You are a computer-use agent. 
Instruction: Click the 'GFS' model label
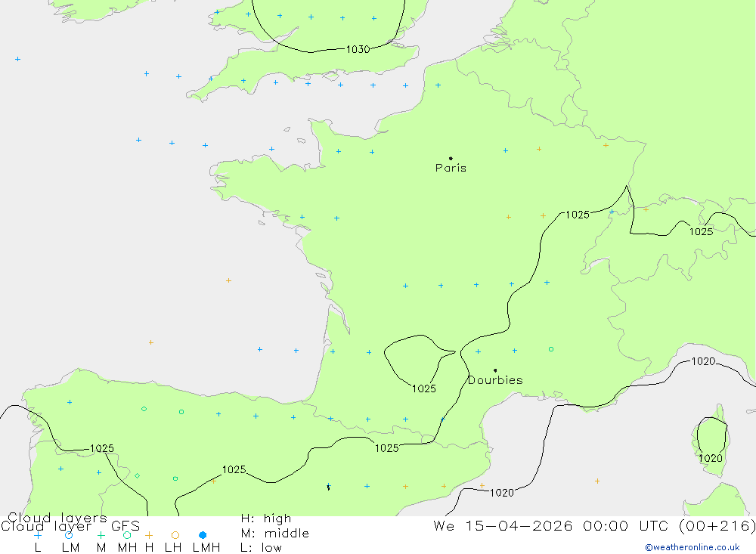(125, 526)
